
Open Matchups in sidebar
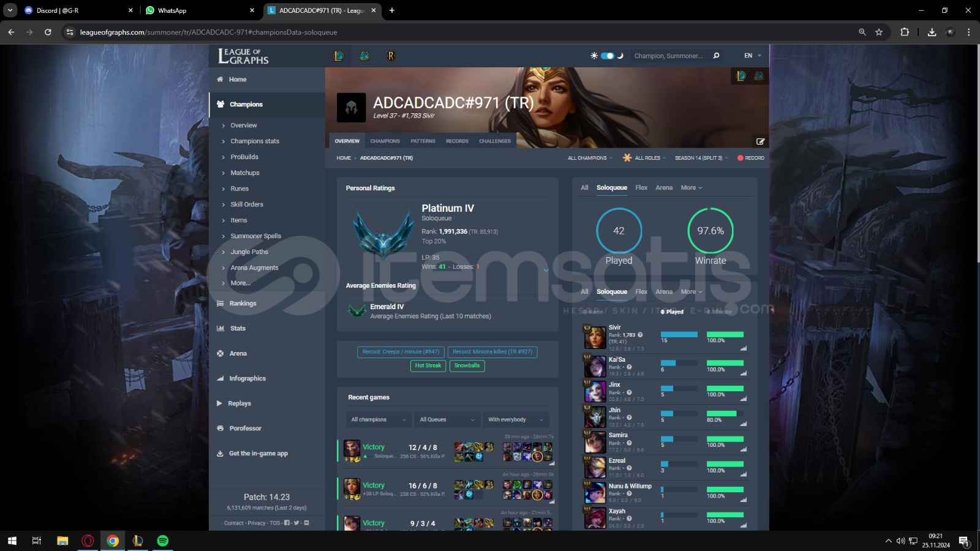click(245, 173)
